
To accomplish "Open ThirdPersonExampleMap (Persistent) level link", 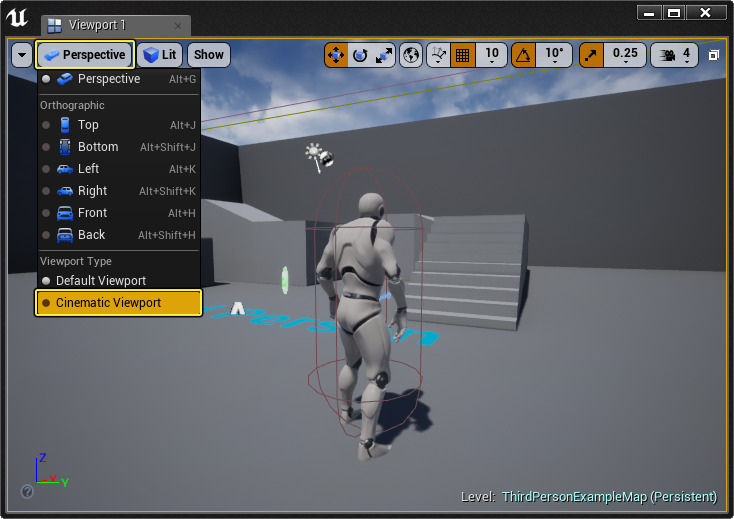I will click(x=609, y=497).
